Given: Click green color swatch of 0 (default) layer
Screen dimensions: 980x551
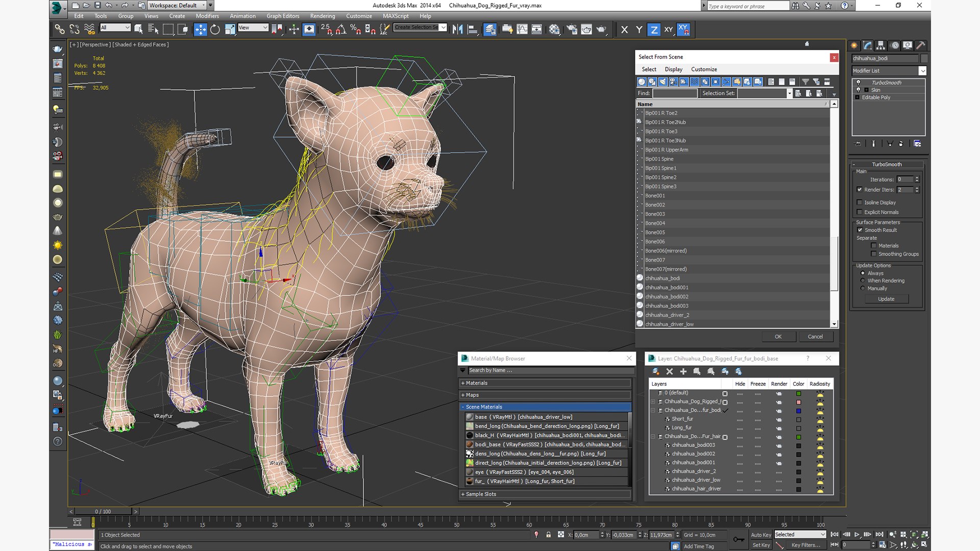Looking at the screenshot, I should [x=799, y=393].
